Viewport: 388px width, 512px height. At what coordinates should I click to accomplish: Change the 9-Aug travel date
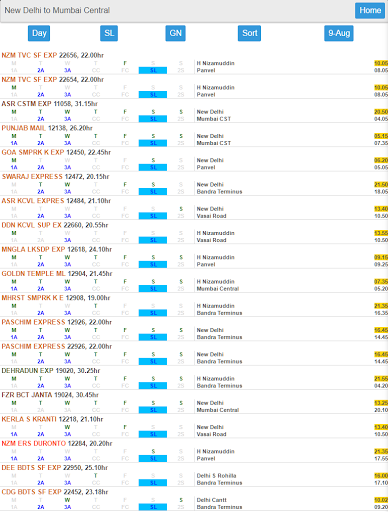[x=339, y=33]
